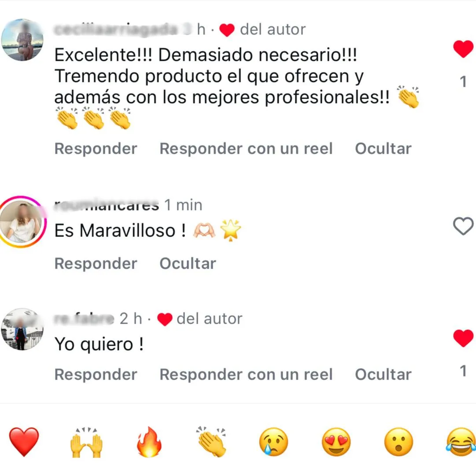Send the raised hands emoji reaction
This screenshot has height=476, width=476.
[x=86, y=442]
